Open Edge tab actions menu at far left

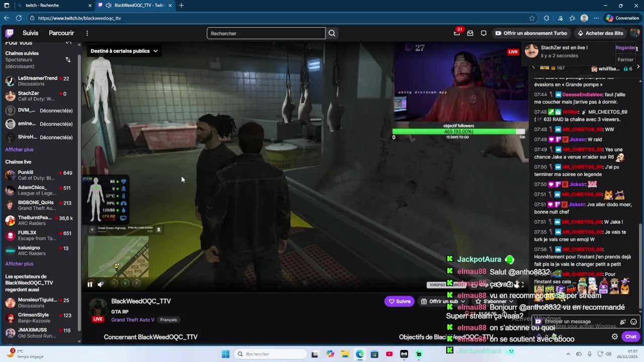click(6, 6)
